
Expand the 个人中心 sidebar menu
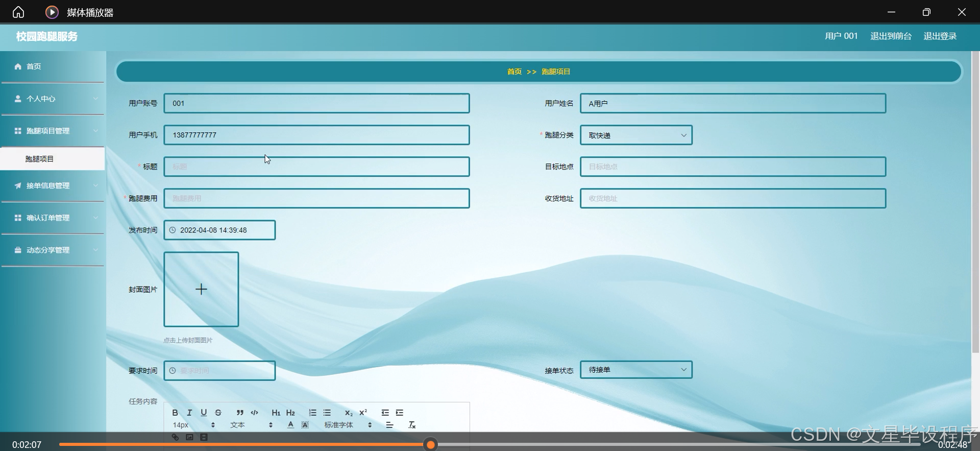click(53, 99)
